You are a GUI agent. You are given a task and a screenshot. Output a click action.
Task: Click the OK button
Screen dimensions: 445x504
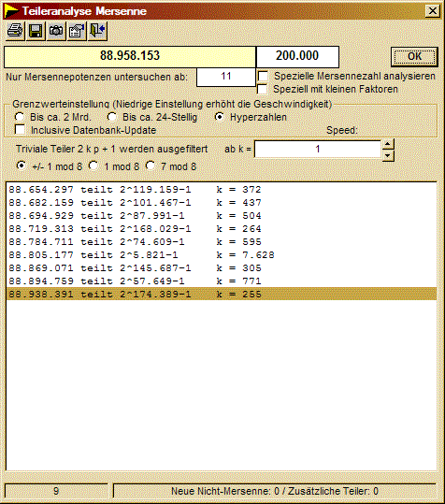(x=414, y=56)
